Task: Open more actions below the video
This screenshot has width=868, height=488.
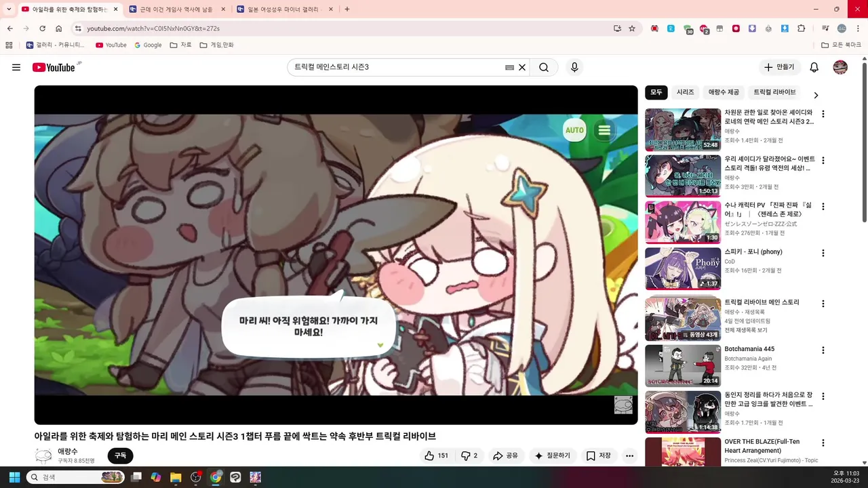Action: click(629, 455)
